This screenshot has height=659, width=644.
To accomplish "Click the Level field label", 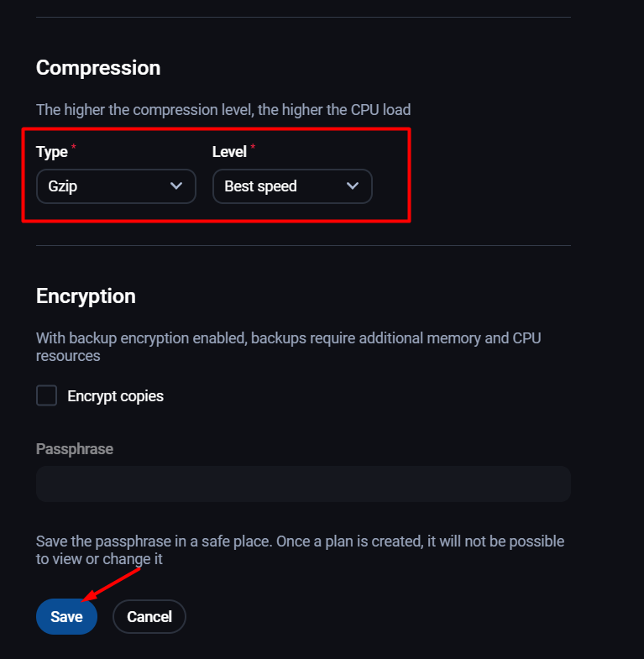I will tap(229, 152).
